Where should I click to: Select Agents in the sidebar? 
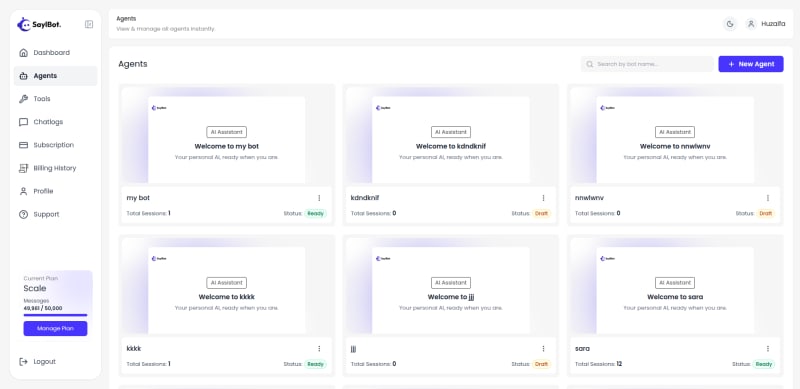pos(56,76)
